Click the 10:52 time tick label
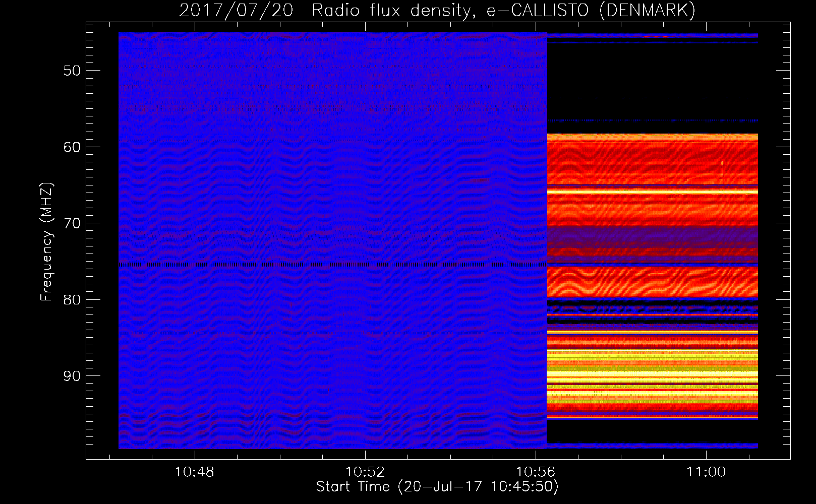 [365, 472]
